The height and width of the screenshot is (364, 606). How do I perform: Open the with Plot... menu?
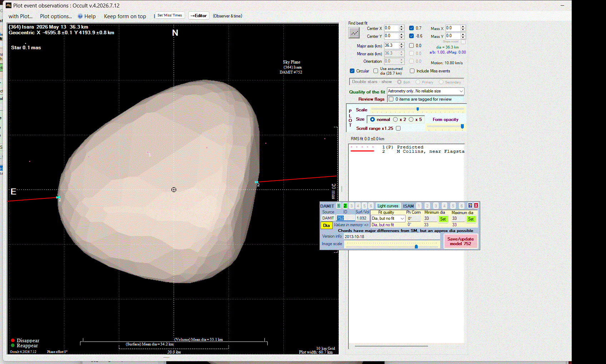point(20,16)
